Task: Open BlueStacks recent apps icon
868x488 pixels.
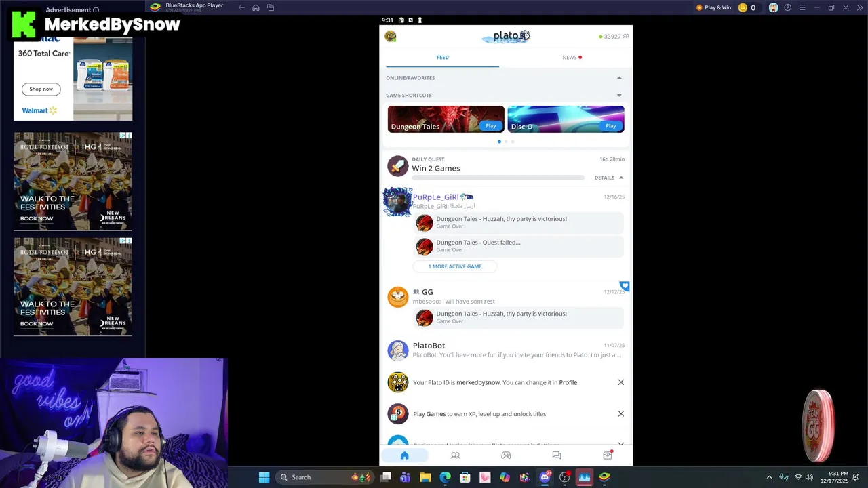Action: point(271,7)
